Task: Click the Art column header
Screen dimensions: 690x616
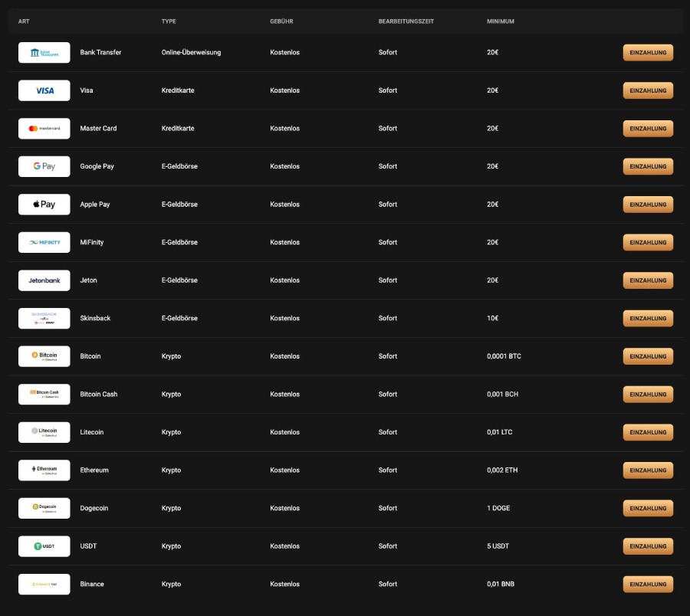Action: coord(24,21)
